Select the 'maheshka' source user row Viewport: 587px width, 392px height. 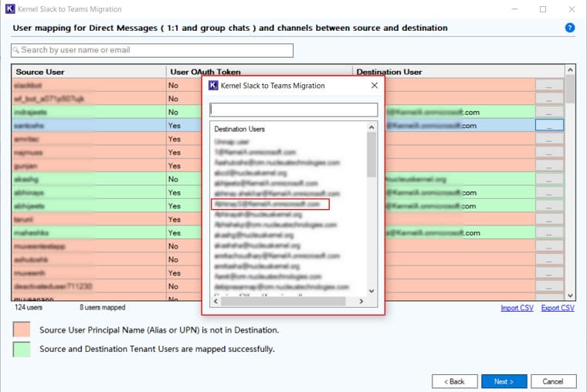89,233
